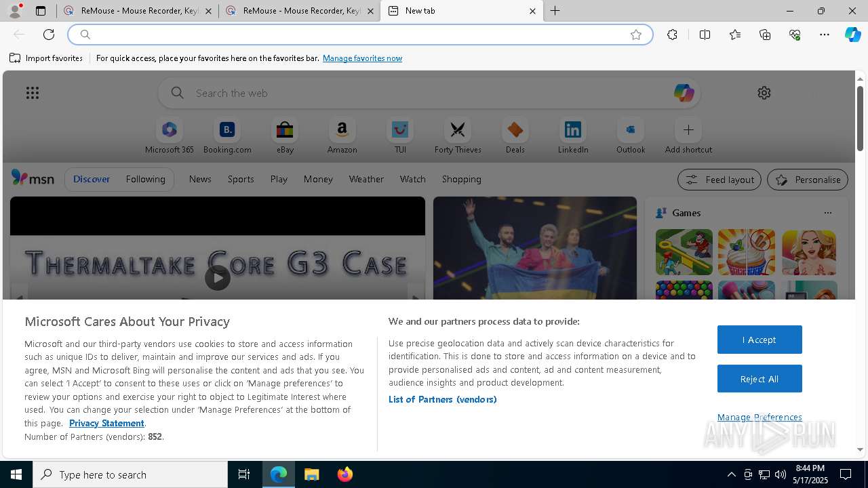Click the Add shortcut plus tile

tap(688, 136)
